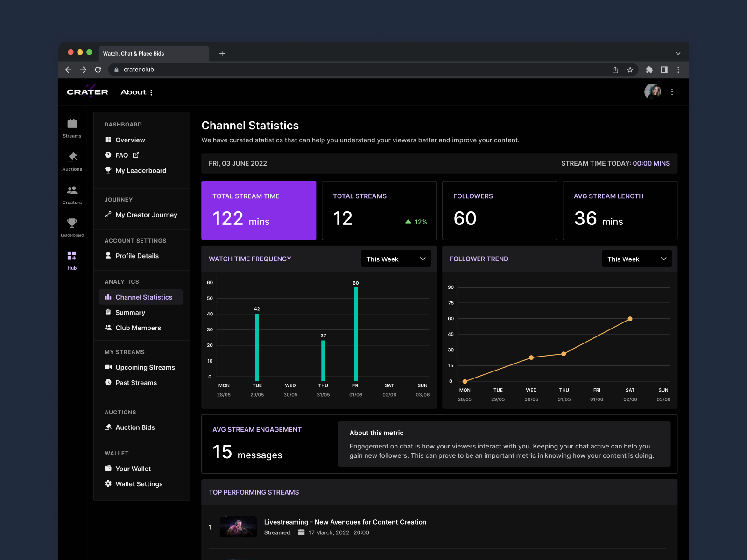Go to Upcoming Streams

145,367
